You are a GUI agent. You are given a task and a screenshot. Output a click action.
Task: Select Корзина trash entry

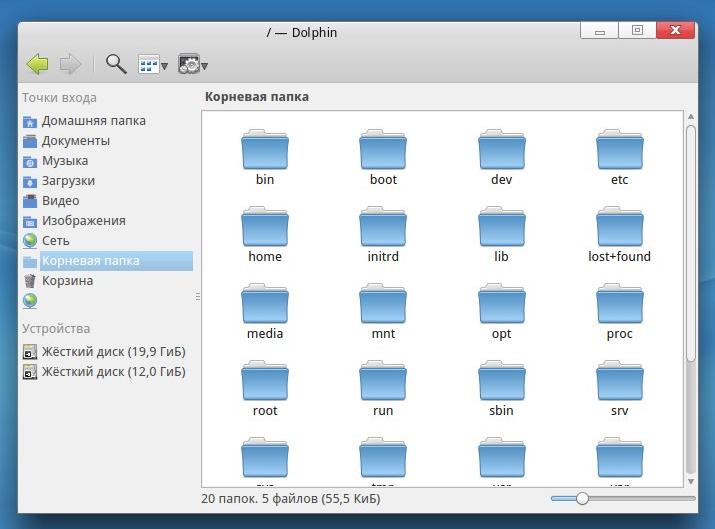67,281
